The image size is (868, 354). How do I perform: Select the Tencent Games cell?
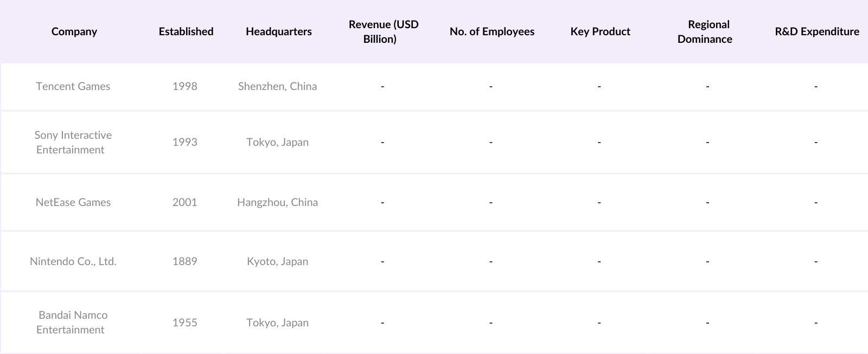(73, 86)
